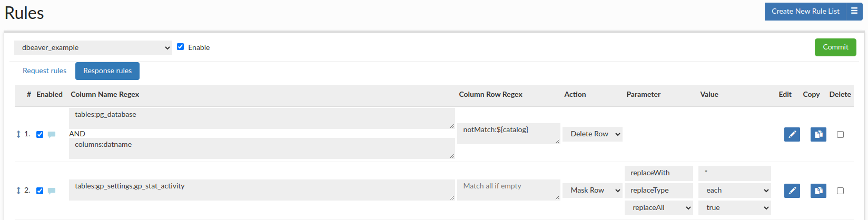
Task: Click the copy icon for rule 2
Action: tap(818, 191)
